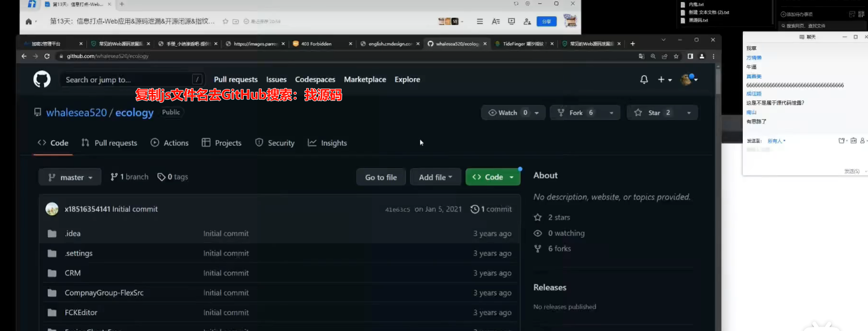
Task: Click the browser back arrow
Action: (24, 56)
